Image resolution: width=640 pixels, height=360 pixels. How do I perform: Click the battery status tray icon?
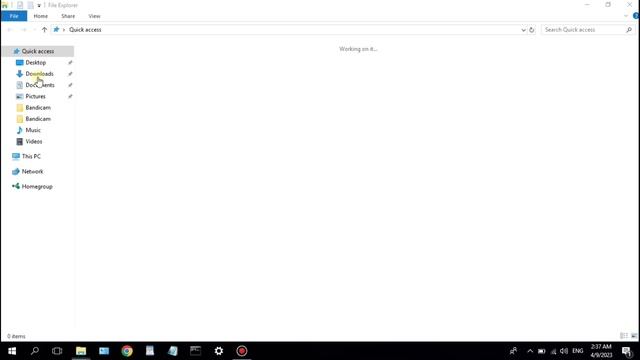click(542, 351)
